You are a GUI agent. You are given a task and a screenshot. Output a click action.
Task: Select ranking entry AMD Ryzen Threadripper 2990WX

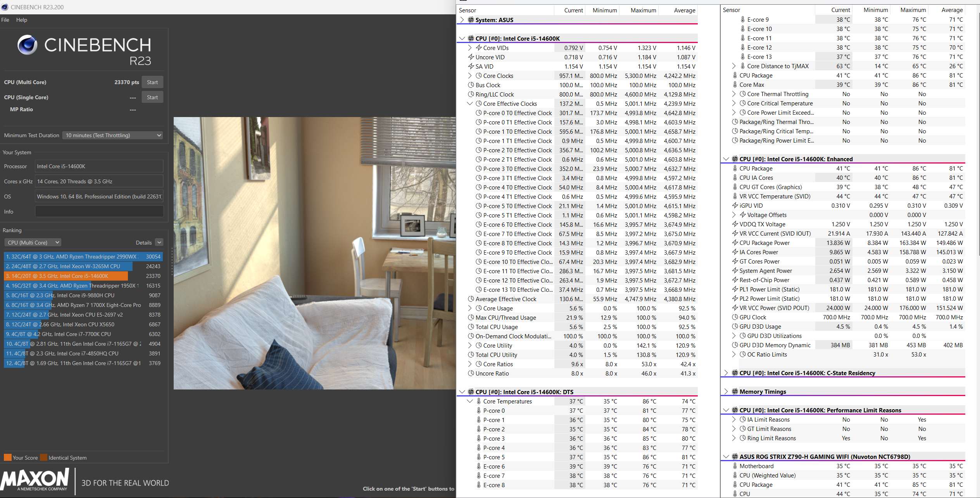pyautogui.click(x=83, y=257)
